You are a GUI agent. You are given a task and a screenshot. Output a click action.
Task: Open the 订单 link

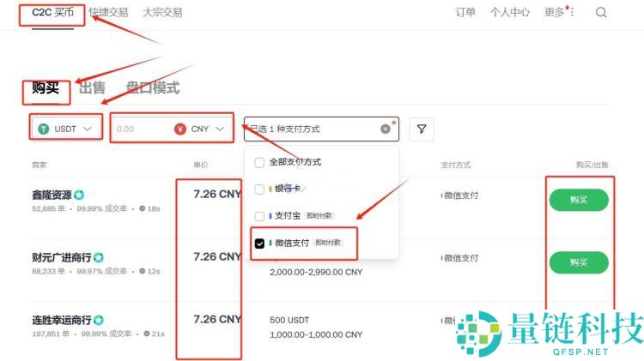(465, 12)
